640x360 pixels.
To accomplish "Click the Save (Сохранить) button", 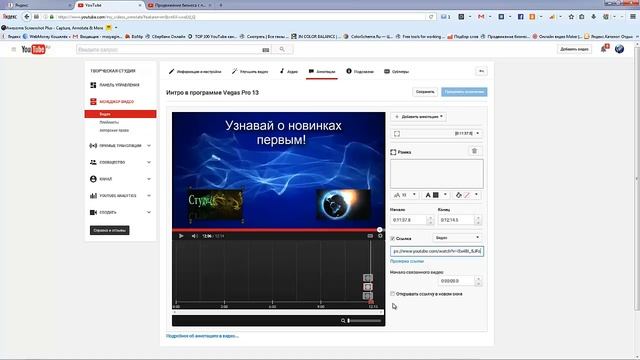I will click(x=425, y=92).
